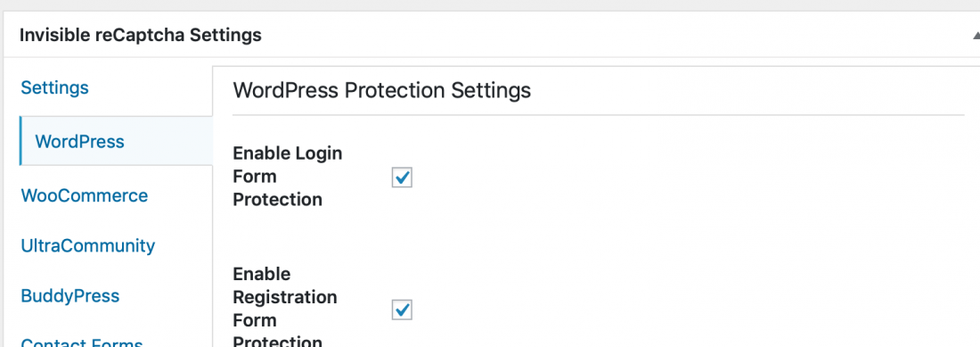Click the divider line below Protection Settings heading
Image resolution: width=980 pixels, height=347 pixels.
pyautogui.click(x=599, y=115)
